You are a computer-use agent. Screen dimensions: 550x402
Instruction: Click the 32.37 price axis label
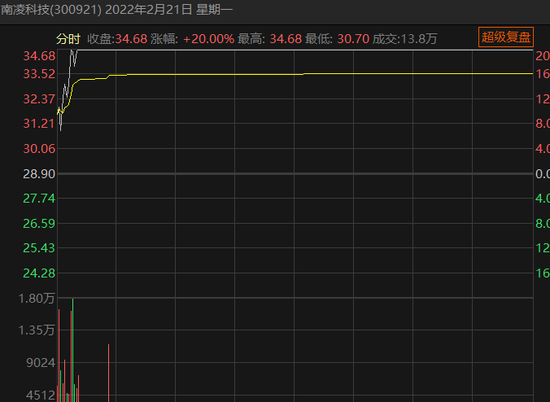click(x=39, y=99)
